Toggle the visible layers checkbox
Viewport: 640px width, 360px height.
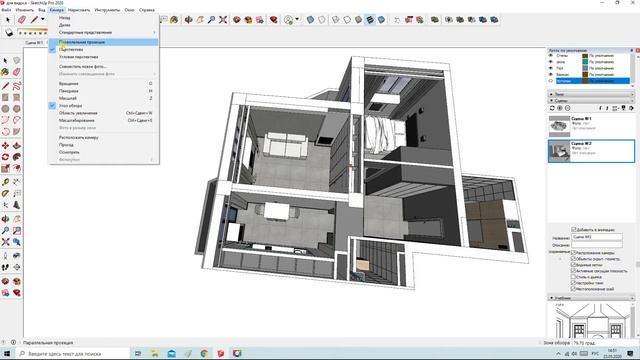tap(573, 265)
